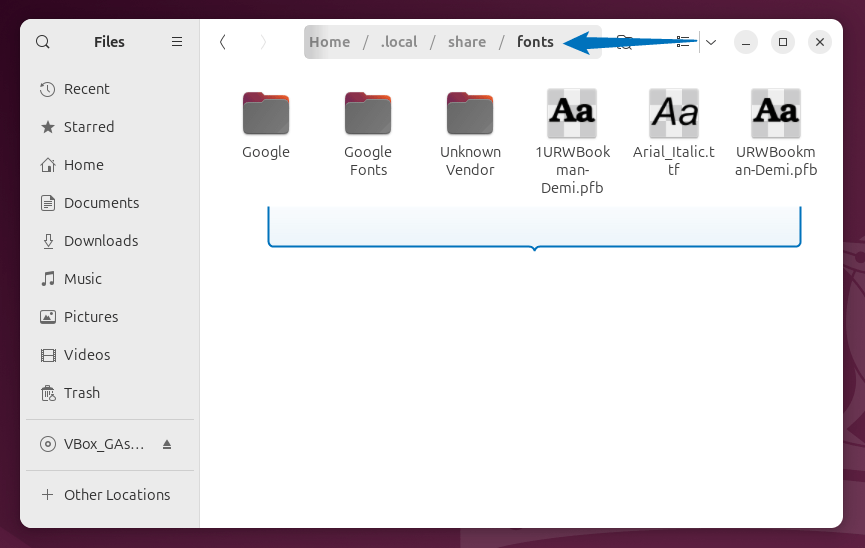Maximize the Files window
The width and height of the screenshot is (865, 548).
coord(783,42)
